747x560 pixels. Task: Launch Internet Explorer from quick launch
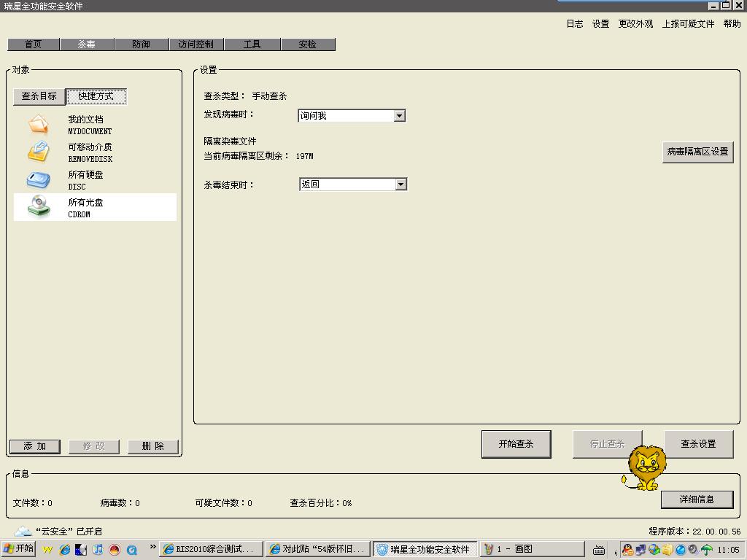point(64,550)
